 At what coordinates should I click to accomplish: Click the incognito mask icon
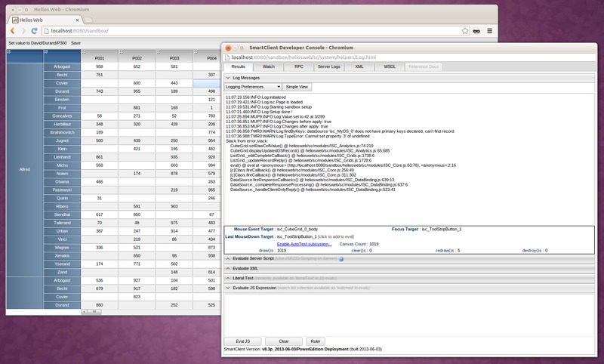click(x=476, y=31)
